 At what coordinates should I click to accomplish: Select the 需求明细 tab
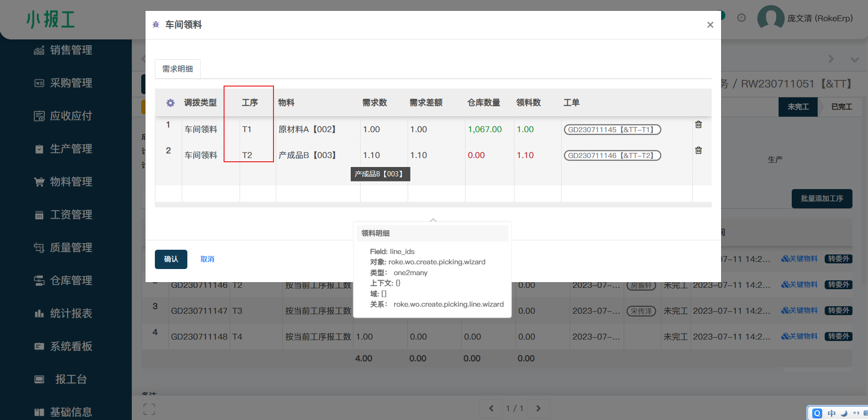point(177,69)
